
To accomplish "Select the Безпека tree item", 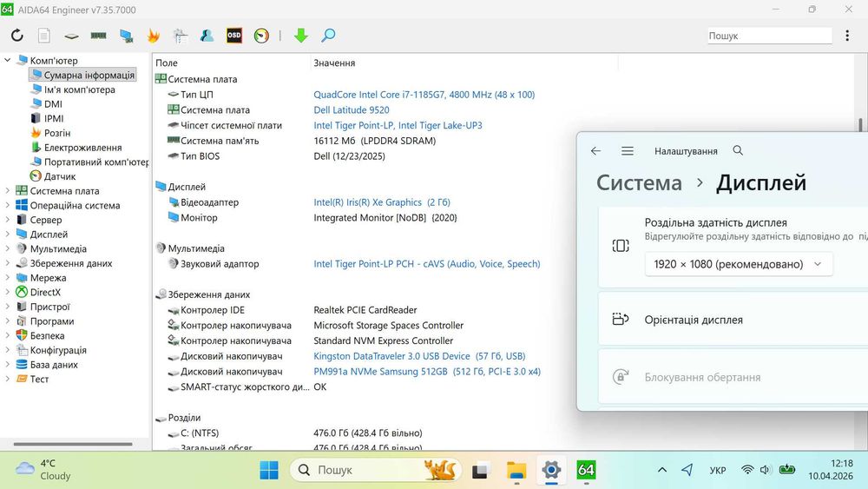I will [47, 335].
